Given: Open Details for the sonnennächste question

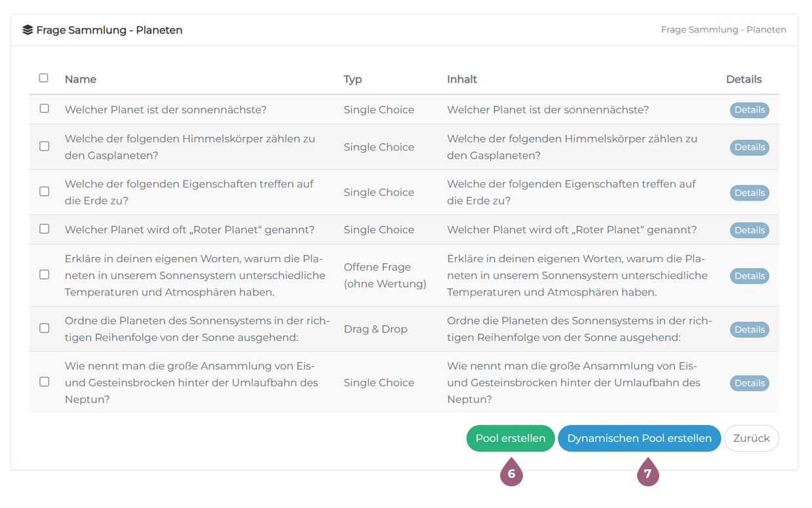Looking at the screenshot, I should (749, 110).
